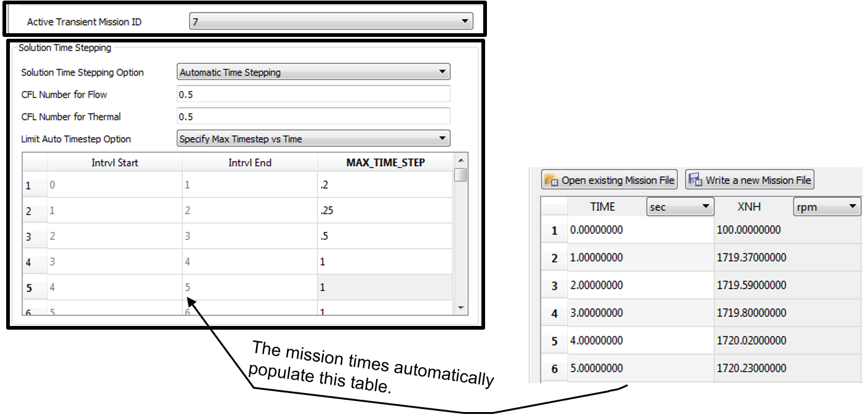Click the CFL Number for Flow field

[x=313, y=94]
